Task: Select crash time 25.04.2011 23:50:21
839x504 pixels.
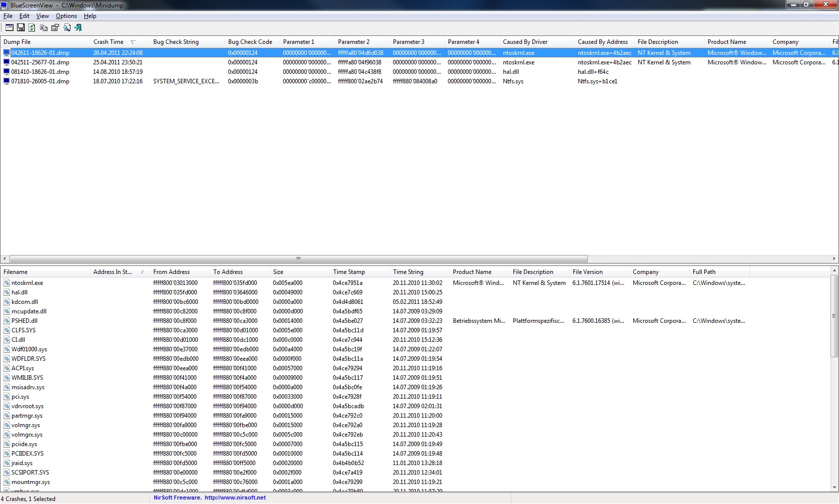Action: (x=118, y=62)
